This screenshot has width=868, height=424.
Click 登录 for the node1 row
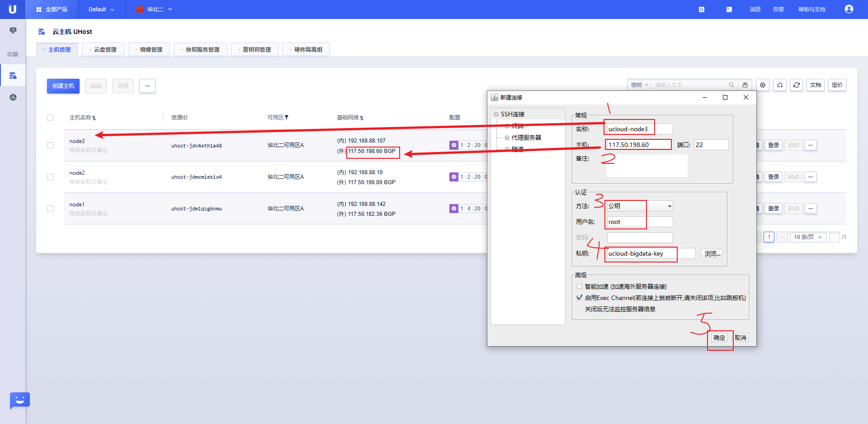(x=774, y=209)
